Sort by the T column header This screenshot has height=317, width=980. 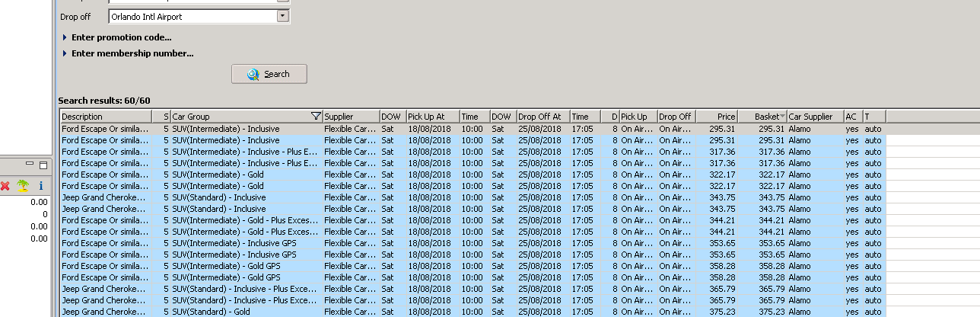[873, 117]
